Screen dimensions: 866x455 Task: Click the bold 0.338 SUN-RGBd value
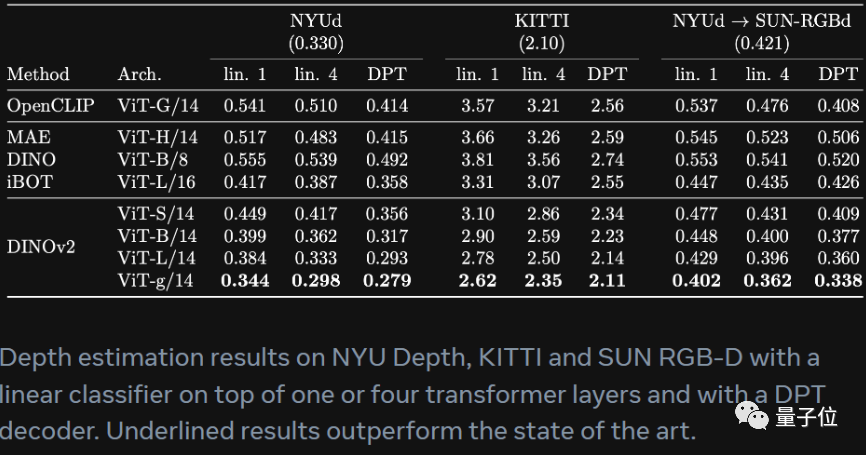(x=838, y=280)
